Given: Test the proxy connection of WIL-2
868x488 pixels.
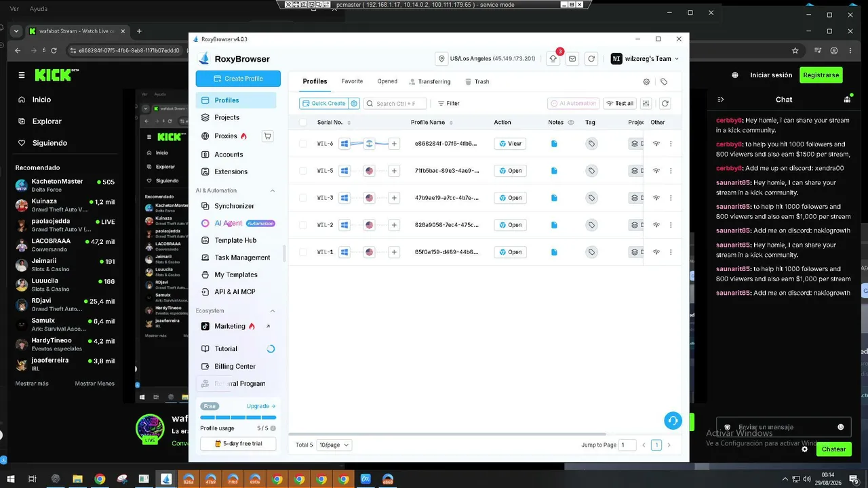Looking at the screenshot, I should click(x=656, y=225).
